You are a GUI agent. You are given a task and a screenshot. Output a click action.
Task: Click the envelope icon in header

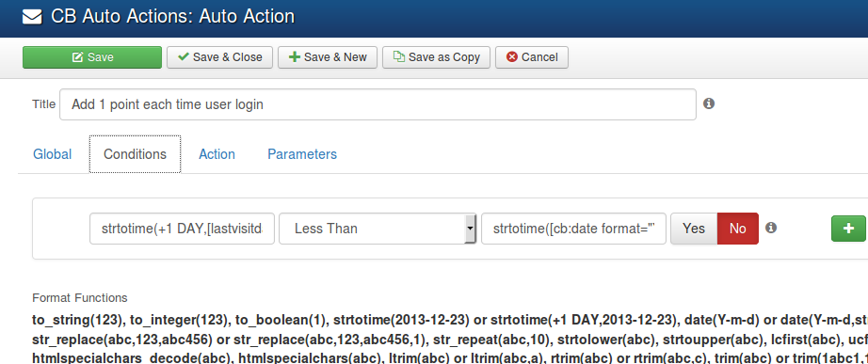click(32, 17)
